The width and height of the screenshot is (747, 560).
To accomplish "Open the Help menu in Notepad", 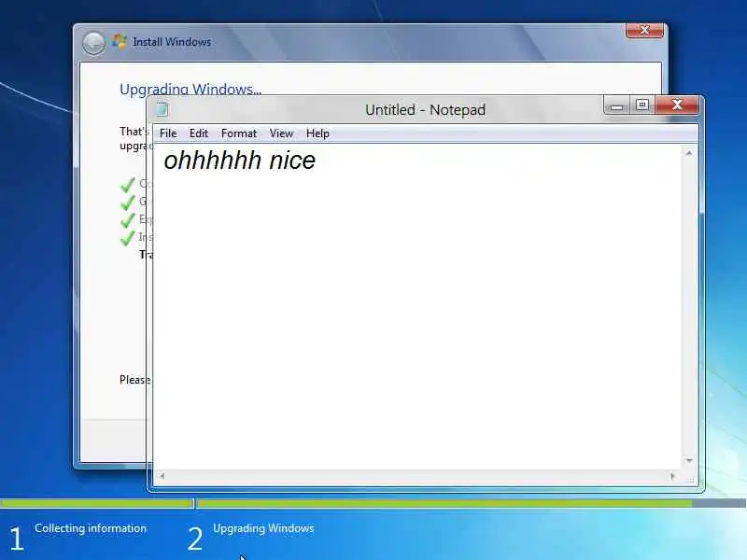I will 317,133.
